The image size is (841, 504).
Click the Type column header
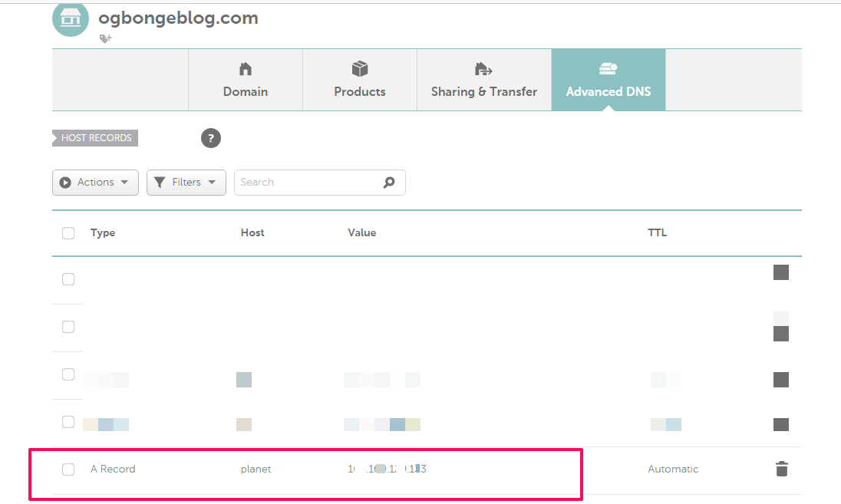tap(103, 232)
